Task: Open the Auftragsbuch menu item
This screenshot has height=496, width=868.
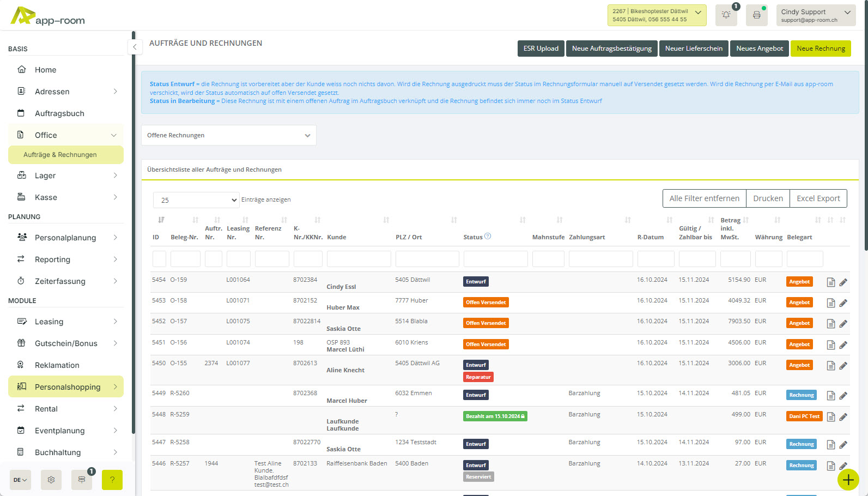Action: tap(59, 113)
